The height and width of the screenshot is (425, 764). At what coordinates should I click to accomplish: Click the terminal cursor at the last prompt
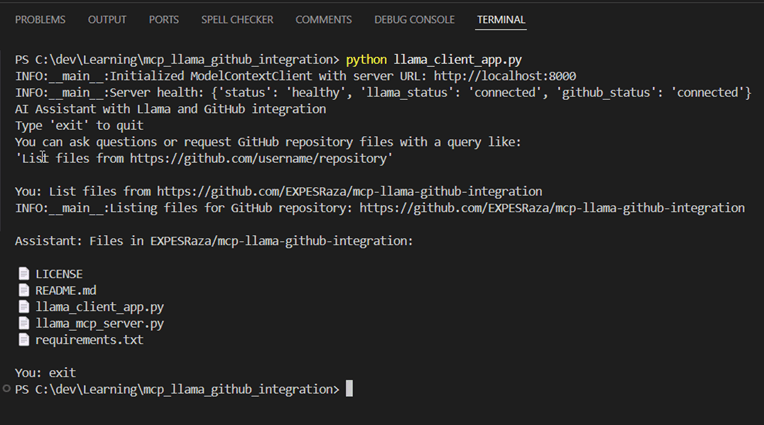(349, 389)
